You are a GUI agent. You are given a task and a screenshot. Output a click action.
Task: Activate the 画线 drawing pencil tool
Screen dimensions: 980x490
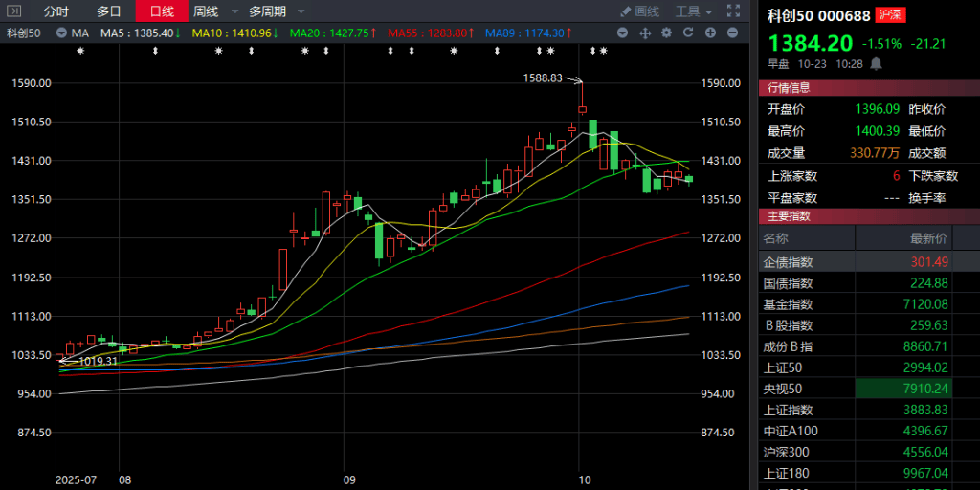(x=640, y=11)
